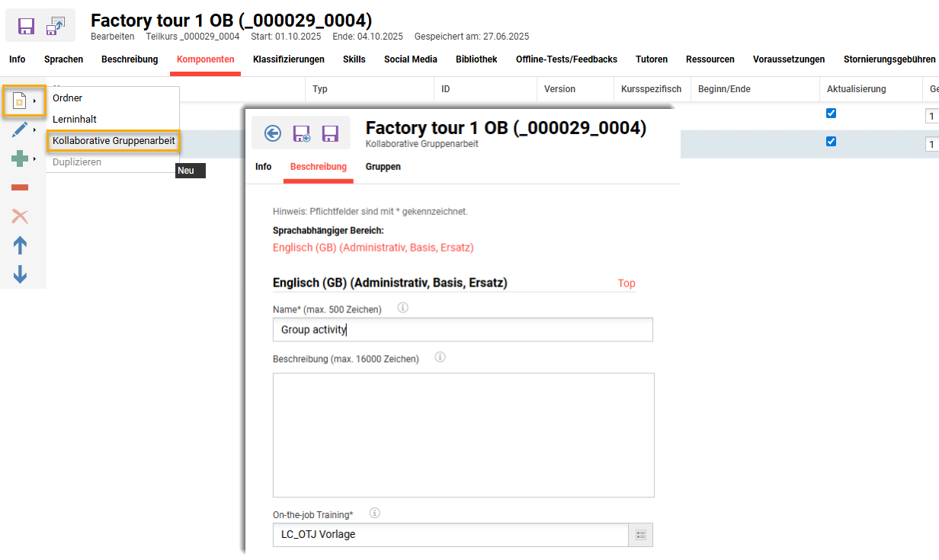Click the blue move-down arrow icon

(x=20, y=274)
